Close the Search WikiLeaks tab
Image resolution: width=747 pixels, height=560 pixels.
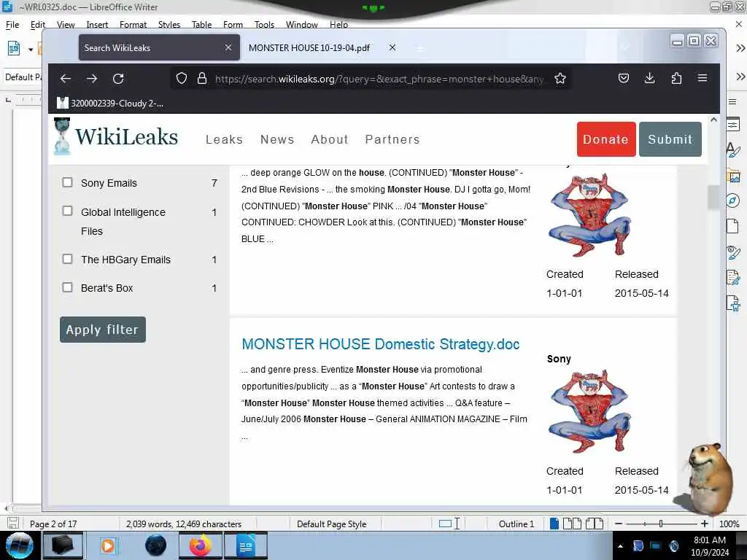coord(228,47)
